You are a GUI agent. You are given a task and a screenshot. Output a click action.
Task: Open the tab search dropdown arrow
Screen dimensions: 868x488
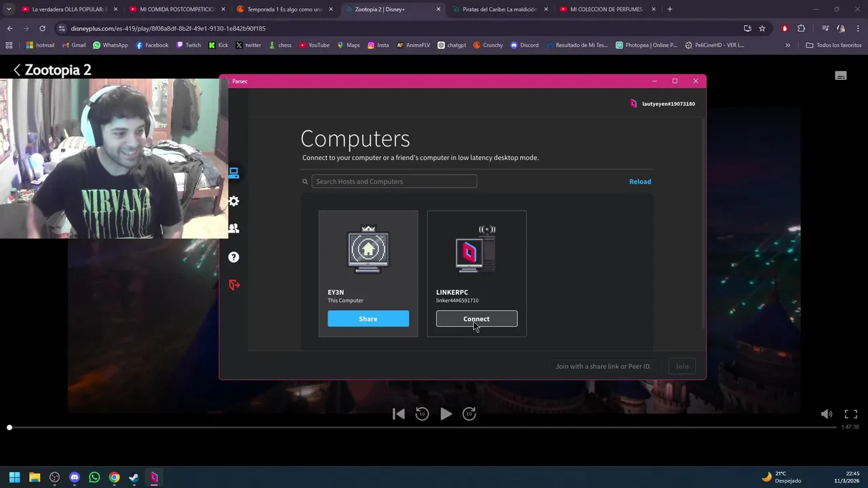click(9, 9)
